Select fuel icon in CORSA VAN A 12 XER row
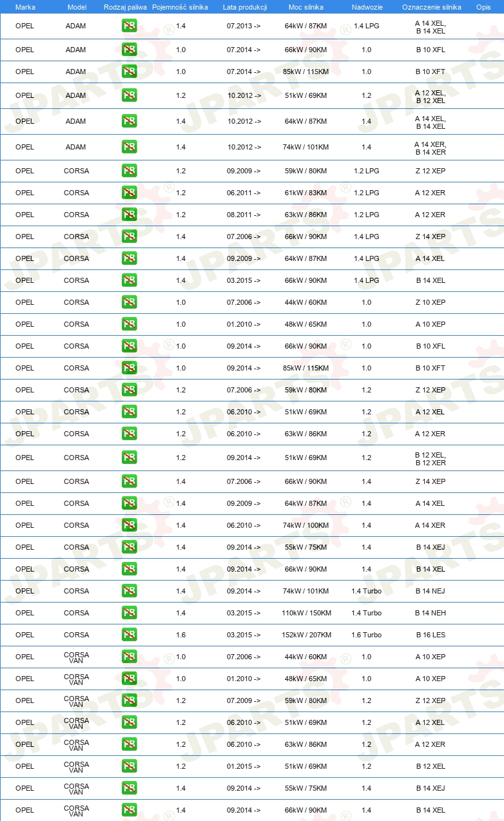The height and width of the screenshot is (821, 504). tap(129, 744)
